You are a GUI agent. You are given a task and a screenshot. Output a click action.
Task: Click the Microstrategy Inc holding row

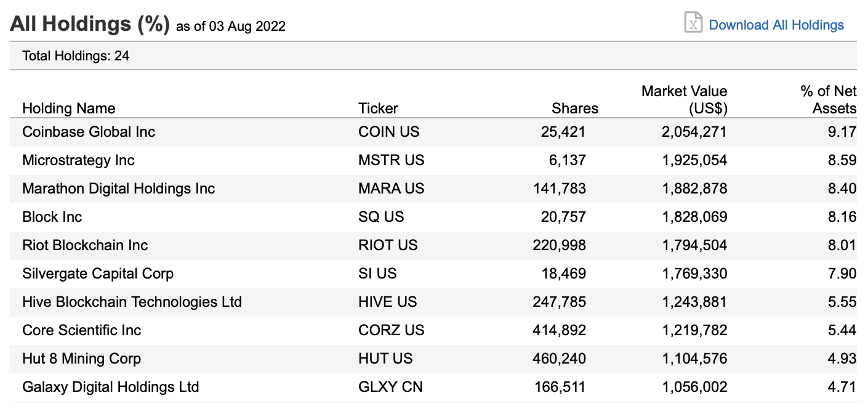click(433, 160)
